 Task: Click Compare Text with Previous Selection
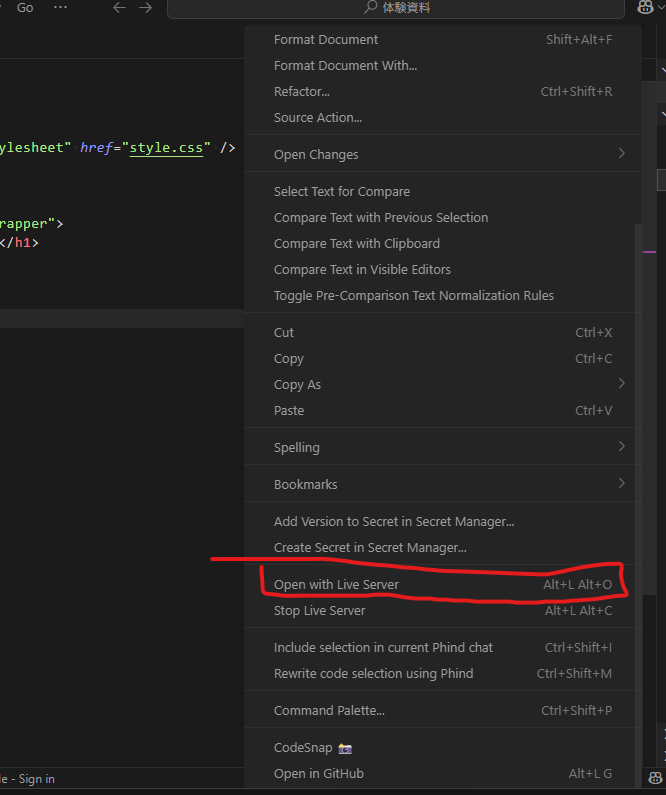point(443,218)
